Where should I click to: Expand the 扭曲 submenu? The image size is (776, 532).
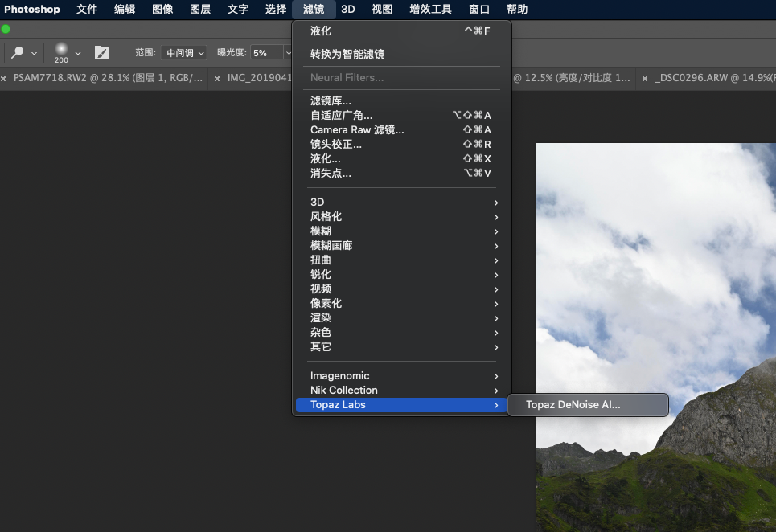[401, 260]
